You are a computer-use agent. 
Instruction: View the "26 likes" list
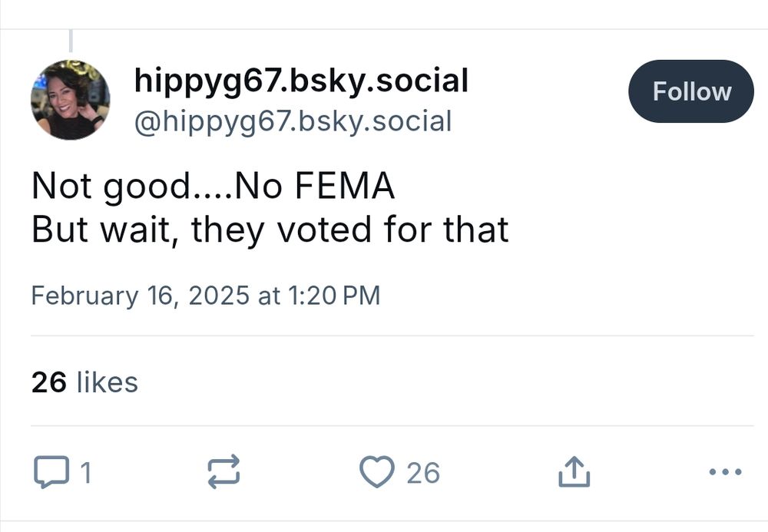(84, 382)
